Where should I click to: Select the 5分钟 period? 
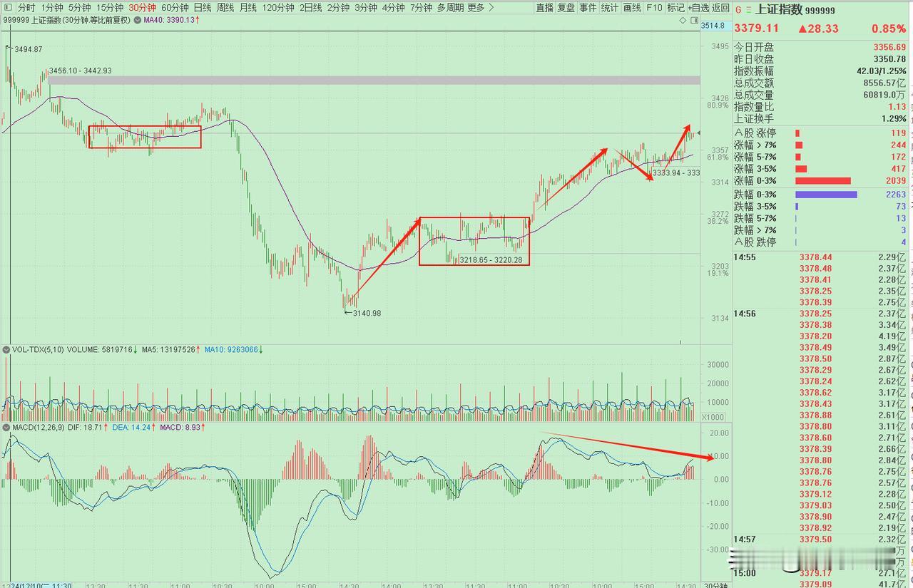pyautogui.click(x=80, y=7)
